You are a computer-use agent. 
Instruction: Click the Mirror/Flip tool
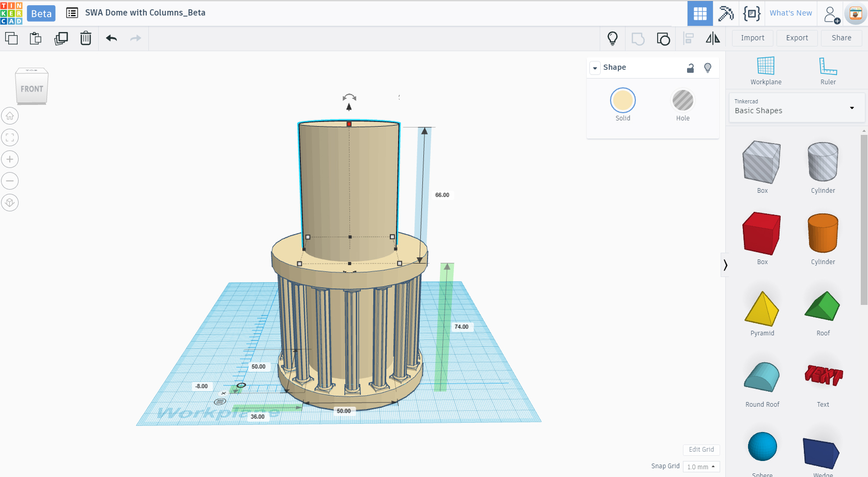point(713,38)
